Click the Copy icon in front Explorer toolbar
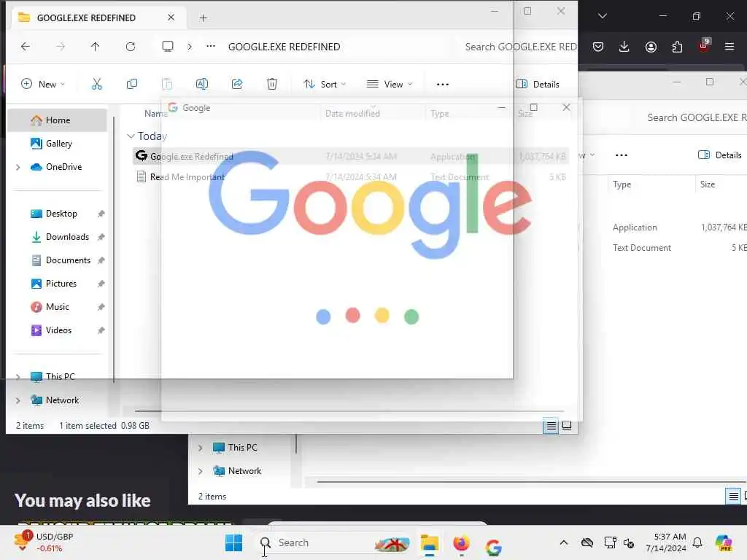747x560 pixels. (132, 85)
